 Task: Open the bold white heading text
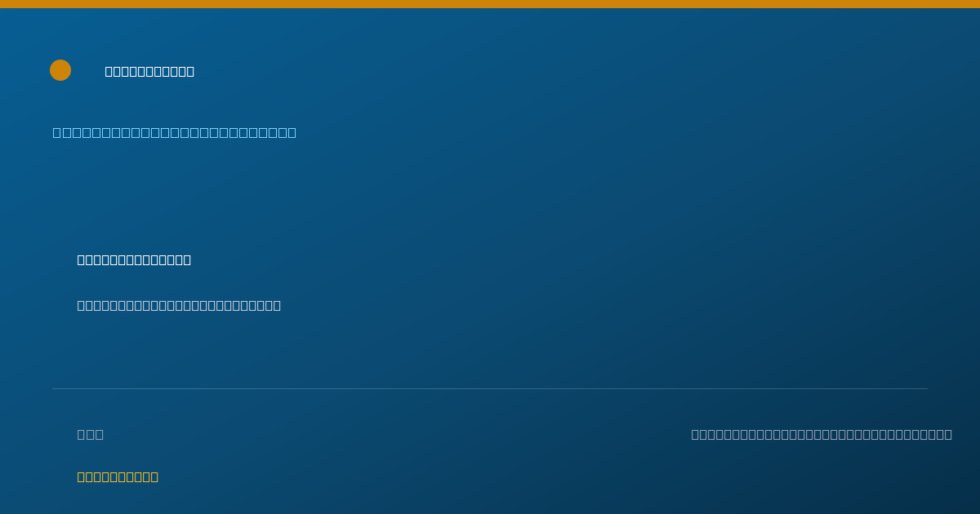134,259
